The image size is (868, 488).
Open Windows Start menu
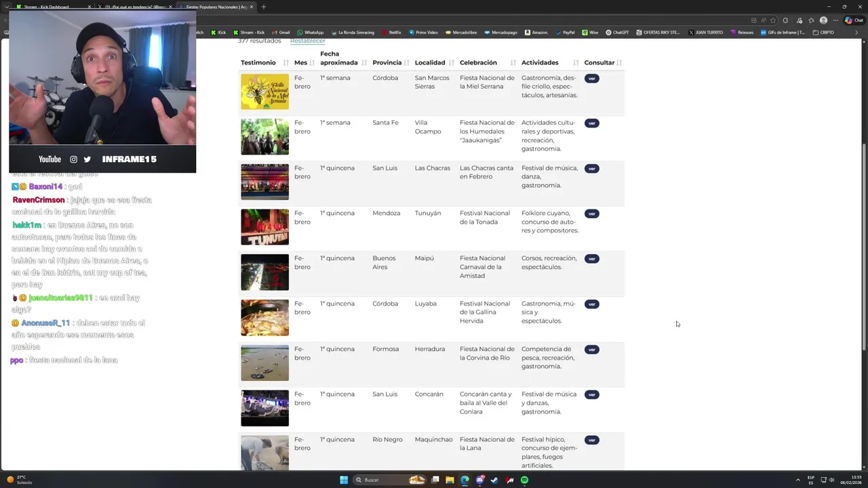tap(344, 480)
